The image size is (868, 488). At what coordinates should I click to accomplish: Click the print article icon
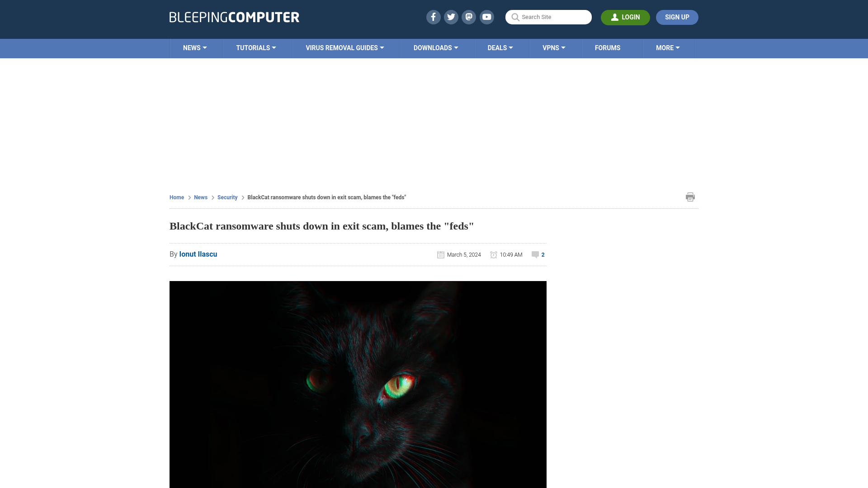click(690, 197)
